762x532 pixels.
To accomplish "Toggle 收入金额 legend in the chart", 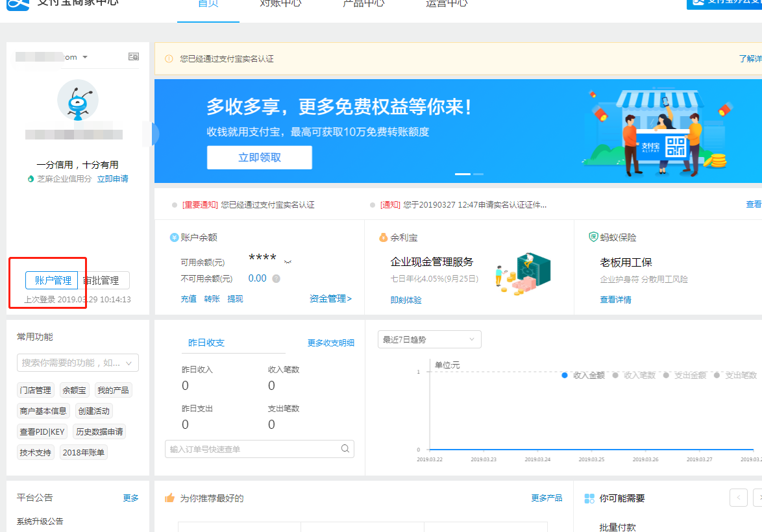I will [583, 375].
